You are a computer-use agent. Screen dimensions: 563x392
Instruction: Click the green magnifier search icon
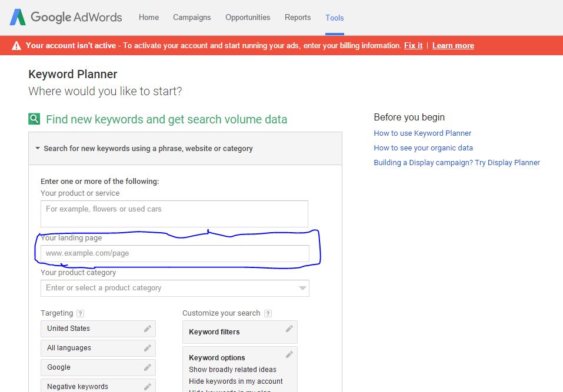34,119
